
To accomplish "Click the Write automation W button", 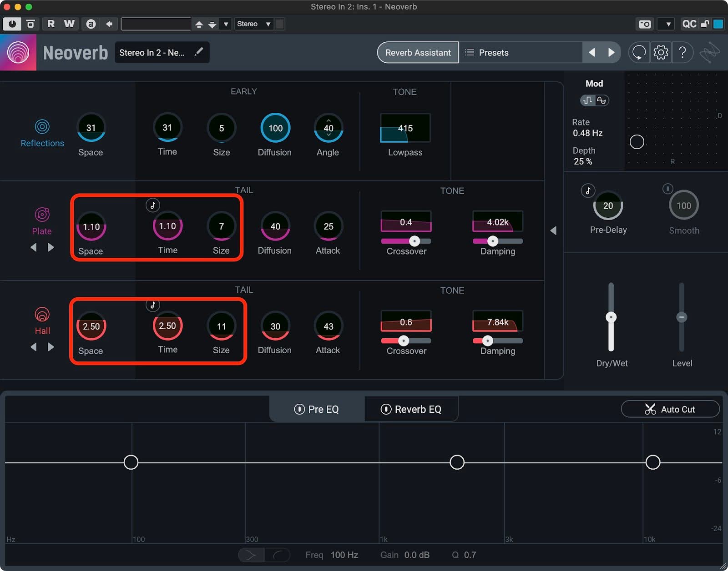I will pyautogui.click(x=69, y=24).
